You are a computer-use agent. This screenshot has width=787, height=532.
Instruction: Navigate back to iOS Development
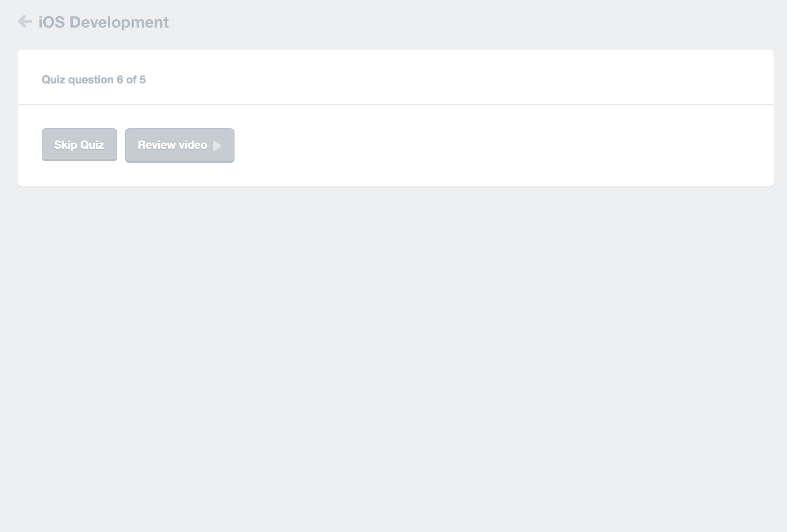click(25, 22)
